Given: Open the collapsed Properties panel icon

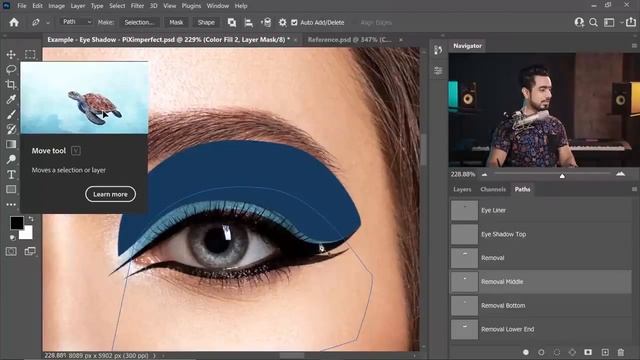Looking at the screenshot, I should pos(438,71).
